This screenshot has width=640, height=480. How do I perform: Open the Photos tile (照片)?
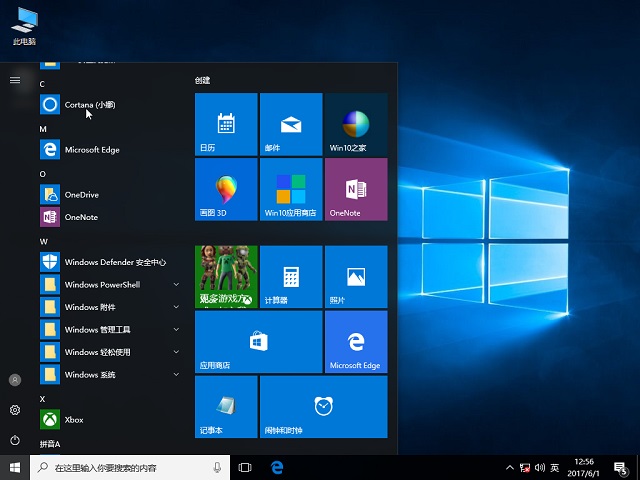[356, 277]
